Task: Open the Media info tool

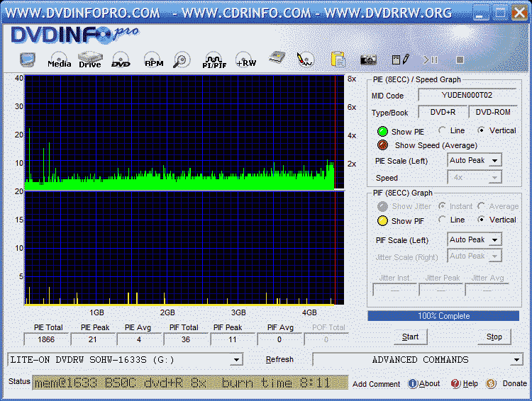Action: coord(59,60)
